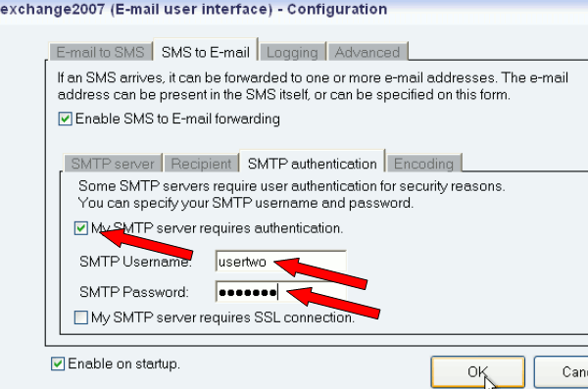
Task: Switch to the Recipient sub-tab
Action: point(201,164)
